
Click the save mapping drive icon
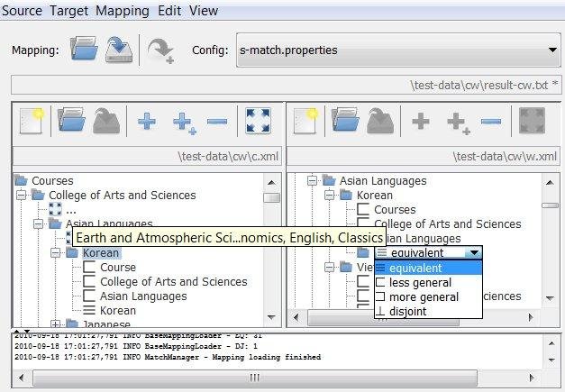tap(119, 50)
